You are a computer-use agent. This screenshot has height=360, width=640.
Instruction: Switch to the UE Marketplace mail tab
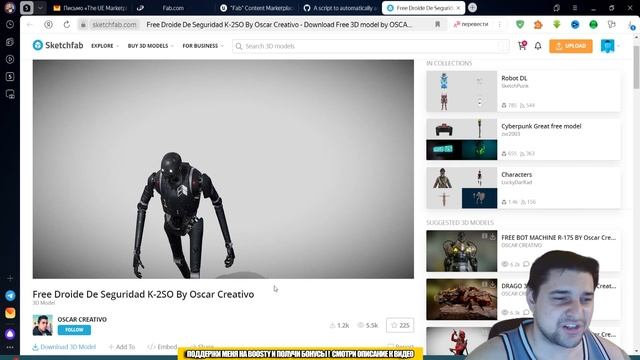tap(91, 8)
